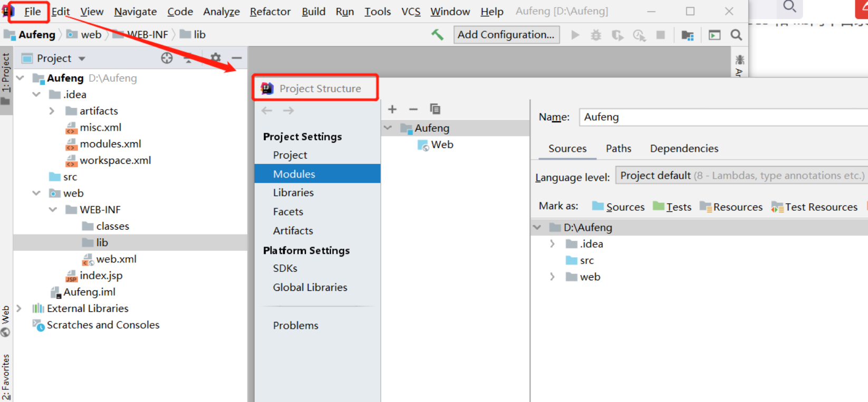Image resolution: width=868 pixels, height=402 pixels.
Task: Expand web folder in content root tree
Action: [x=553, y=277]
